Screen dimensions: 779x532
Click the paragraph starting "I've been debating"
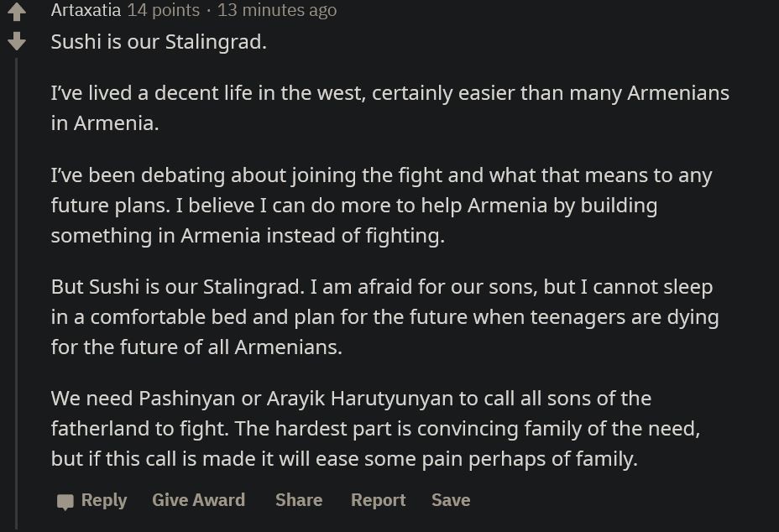click(381, 206)
